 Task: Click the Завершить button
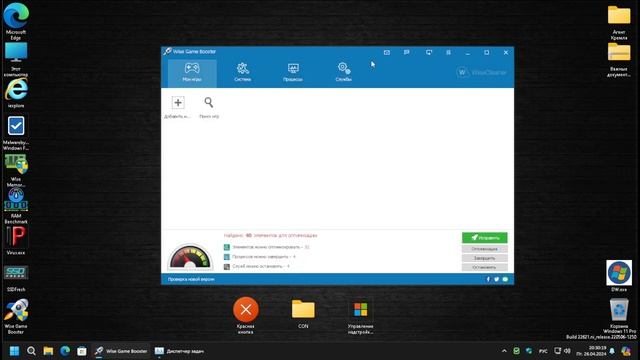pyautogui.click(x=484, y=258)
